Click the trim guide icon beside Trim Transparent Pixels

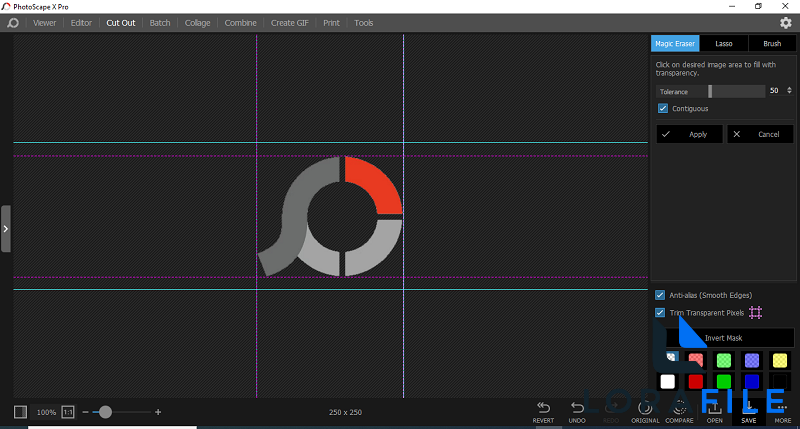(756, 313)
